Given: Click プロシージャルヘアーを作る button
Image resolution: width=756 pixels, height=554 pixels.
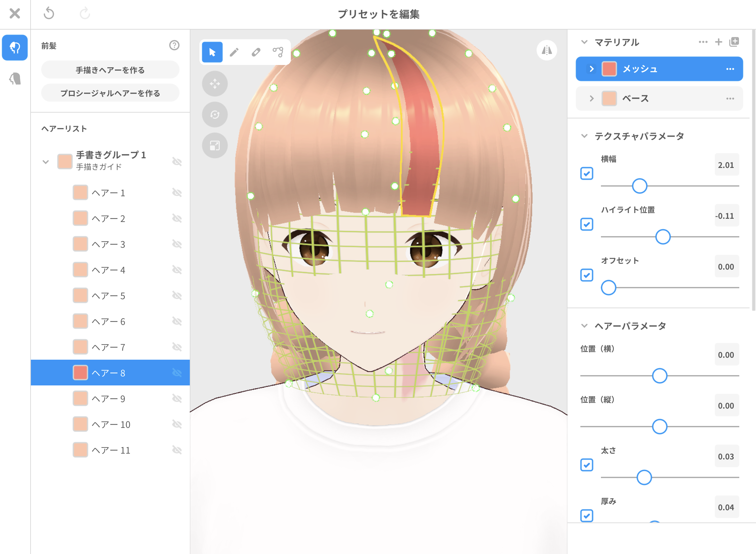Looking at the screenshot, I should [x=110, y=93].
